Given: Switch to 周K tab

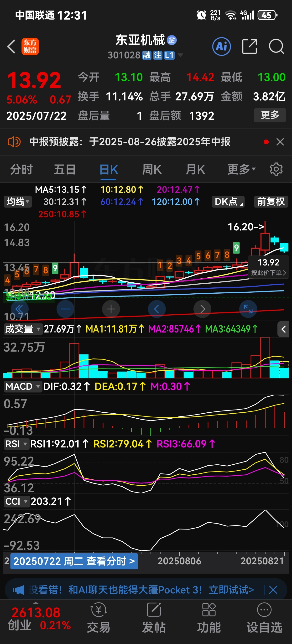Looking at the screenshot, I should [x=152, y=169].
